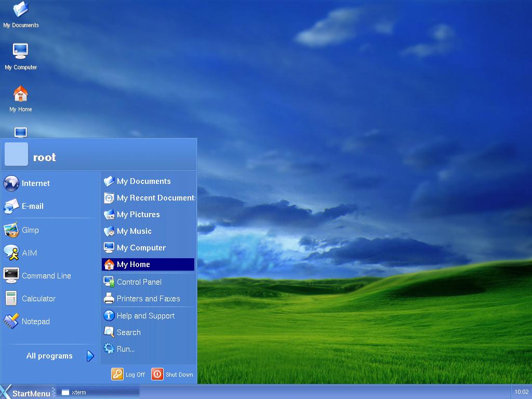Select the E-mail menu entry text
This screenshot has height=399, width=532.
33,206
